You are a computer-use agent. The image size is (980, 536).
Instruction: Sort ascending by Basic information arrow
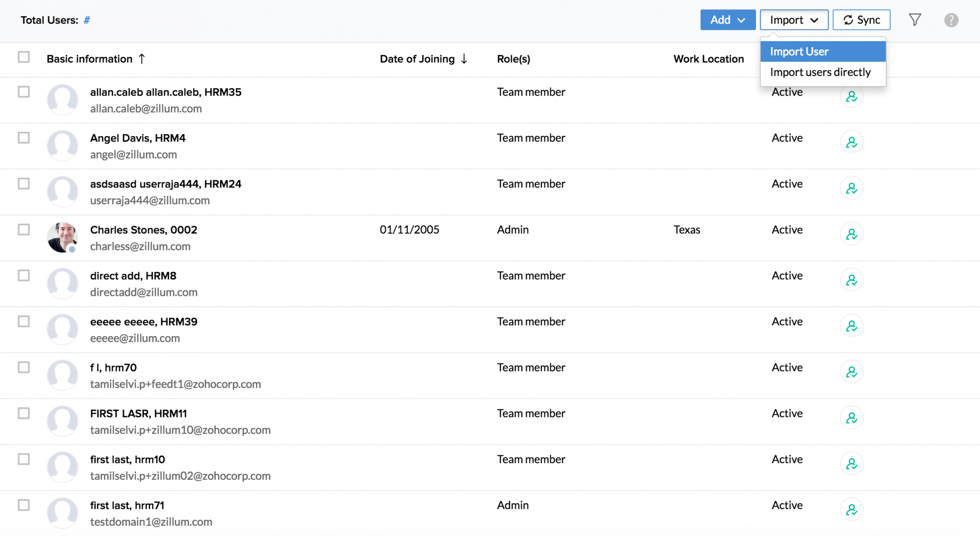[x=142, y=59]
